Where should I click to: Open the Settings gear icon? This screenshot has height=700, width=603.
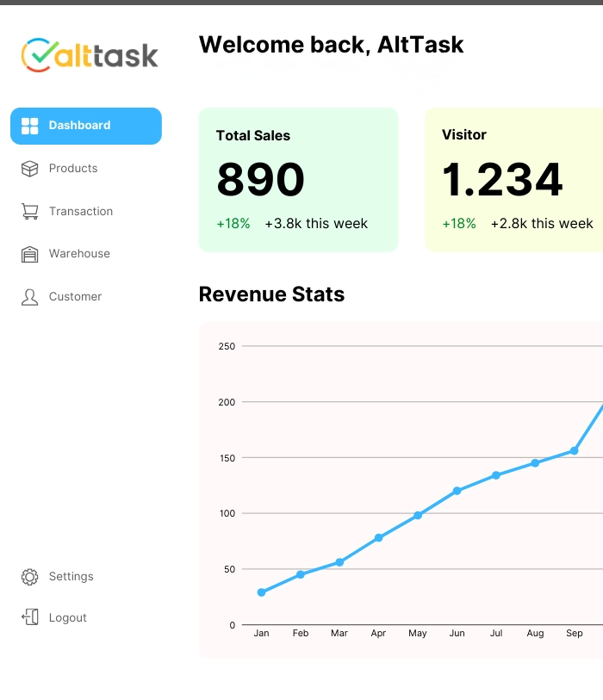28,576
